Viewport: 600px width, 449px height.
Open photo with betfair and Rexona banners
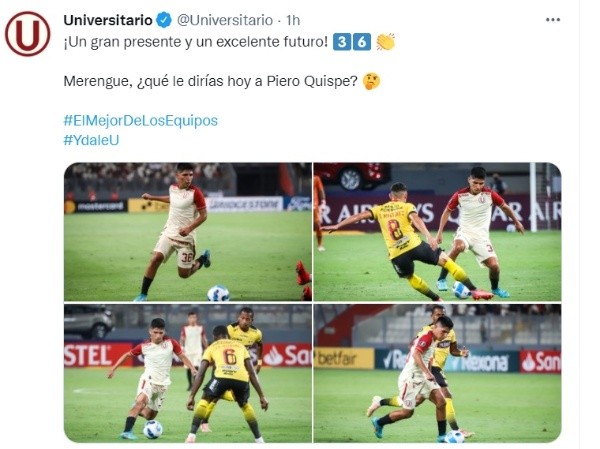pos(437,374)
